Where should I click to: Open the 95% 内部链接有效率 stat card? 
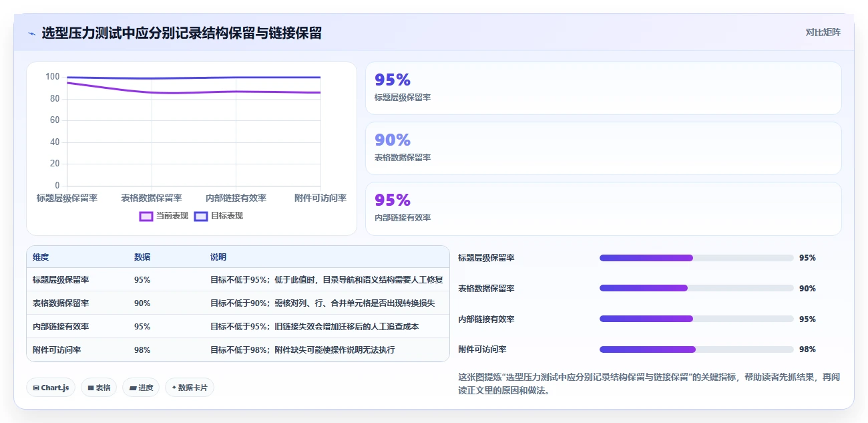coord(603,208)
